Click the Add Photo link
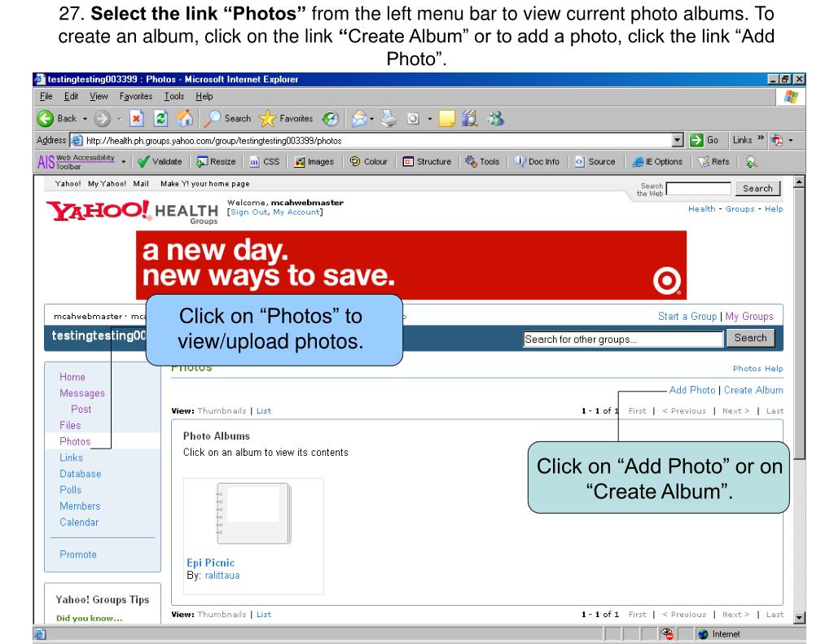Screen dimensions: 834x644 click(692, 390)
